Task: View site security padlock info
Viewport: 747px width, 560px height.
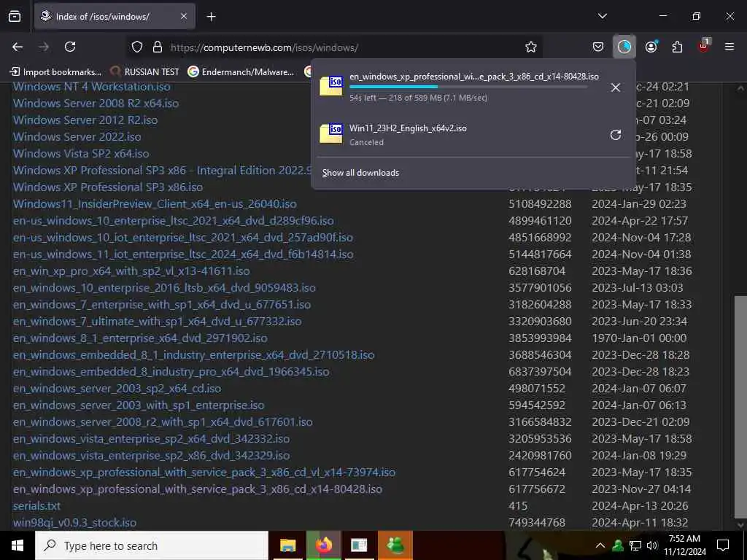Action: 158,47
